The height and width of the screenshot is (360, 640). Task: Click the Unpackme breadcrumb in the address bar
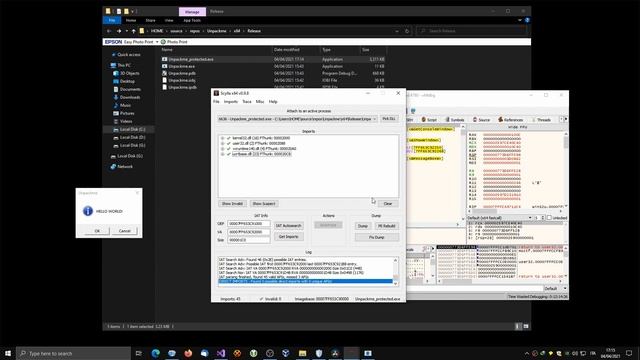click(x=217, y=31)
